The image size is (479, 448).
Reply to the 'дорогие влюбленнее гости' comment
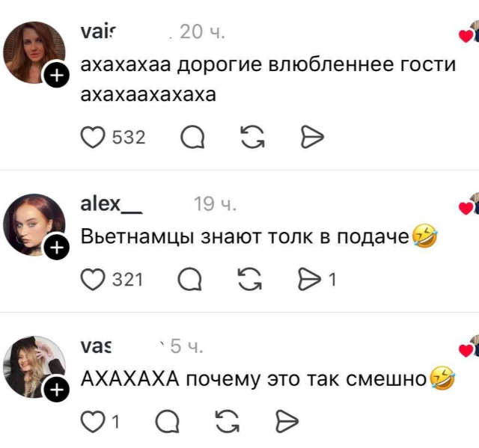coord(192,138)
